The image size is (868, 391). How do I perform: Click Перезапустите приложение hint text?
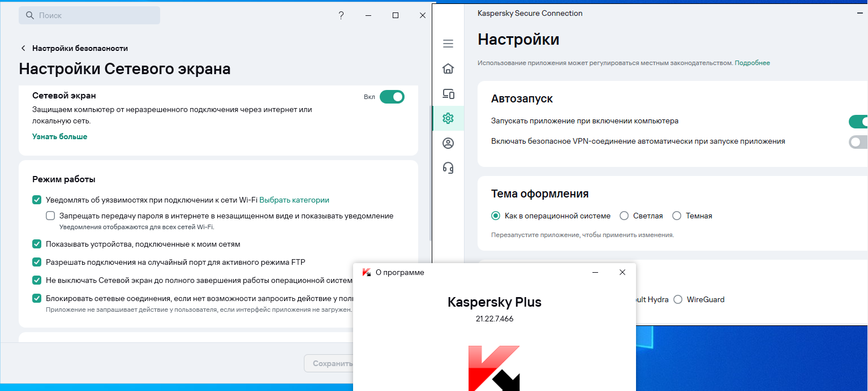pos(582,234)
